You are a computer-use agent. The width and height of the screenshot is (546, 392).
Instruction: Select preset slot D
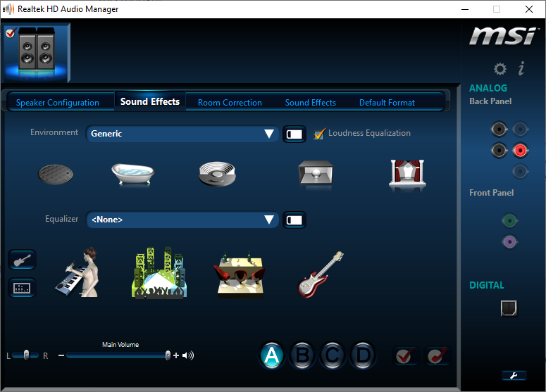[363, 355]
